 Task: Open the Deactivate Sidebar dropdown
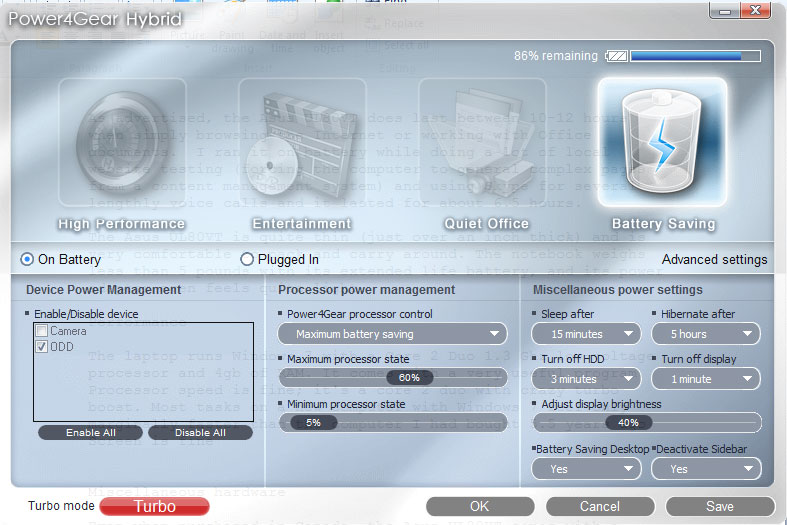click(706, 469)
